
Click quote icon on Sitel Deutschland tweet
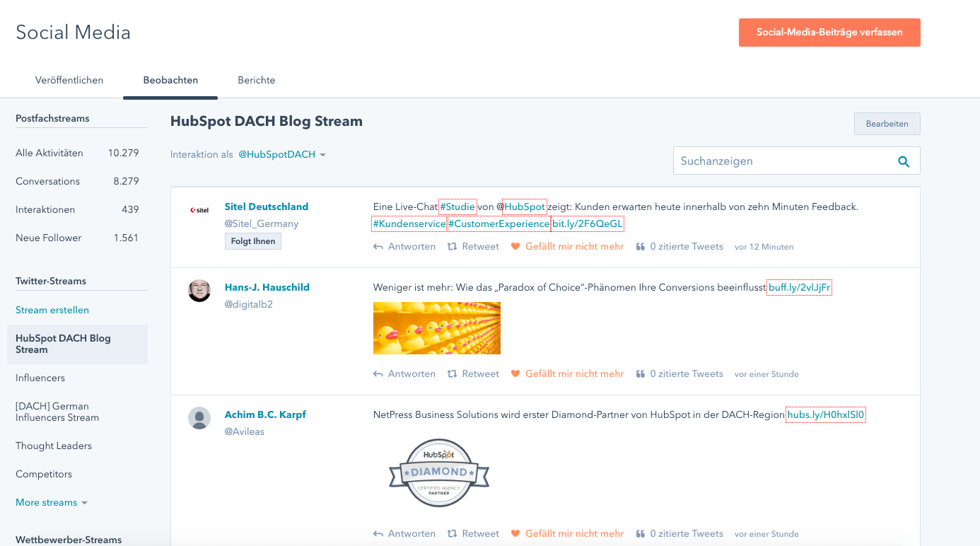(x=641, y=247)
